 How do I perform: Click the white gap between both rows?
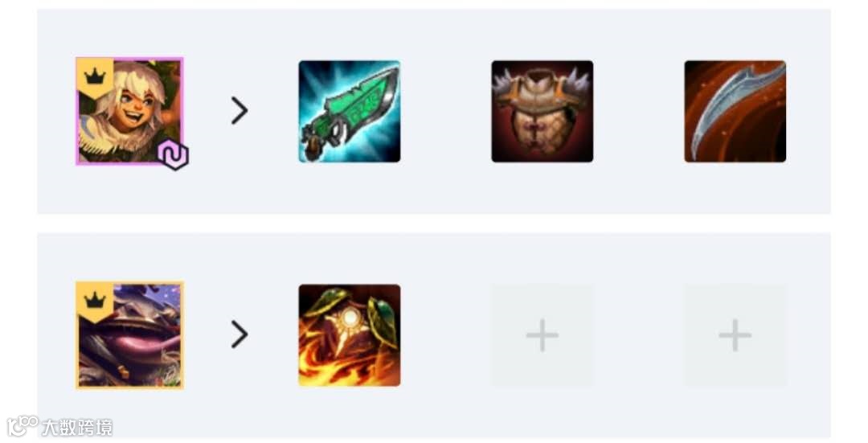434,224
